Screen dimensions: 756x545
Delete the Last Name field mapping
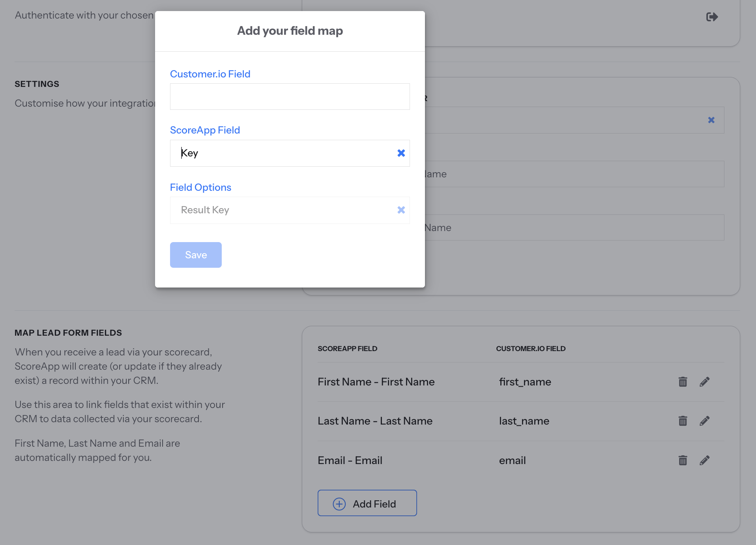683,421
